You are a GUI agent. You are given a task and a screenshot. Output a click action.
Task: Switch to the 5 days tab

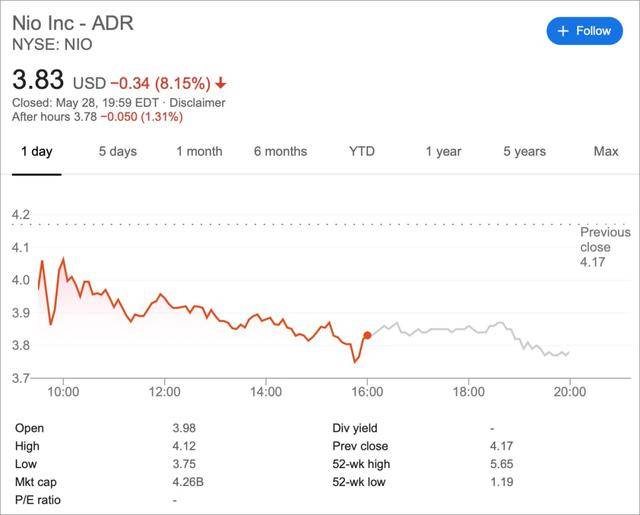coord(117,152)
